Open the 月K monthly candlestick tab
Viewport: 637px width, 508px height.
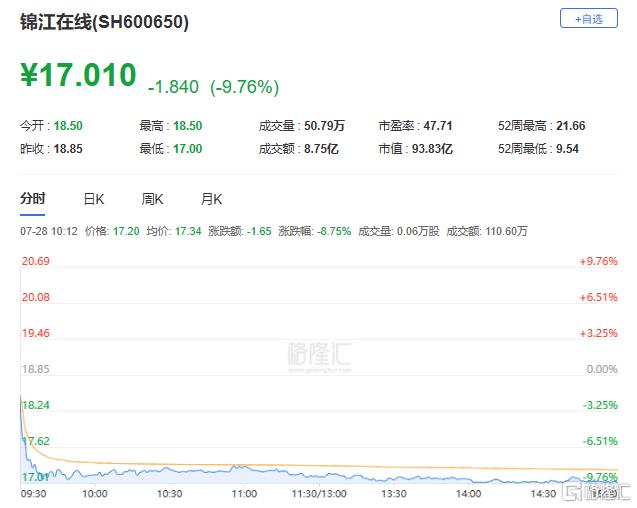211,199
